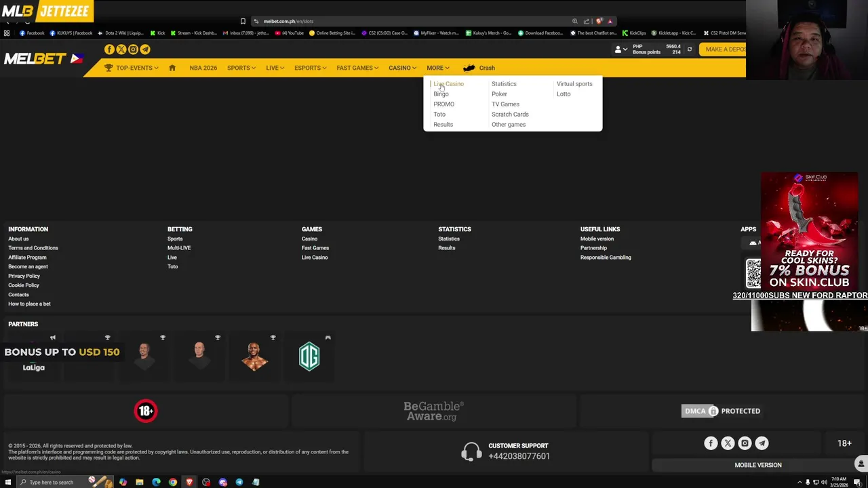Expand the SPORTS dropdown menu
This screenshot has width=868, height=488.
pyautogui.click(x=241, y=68)
